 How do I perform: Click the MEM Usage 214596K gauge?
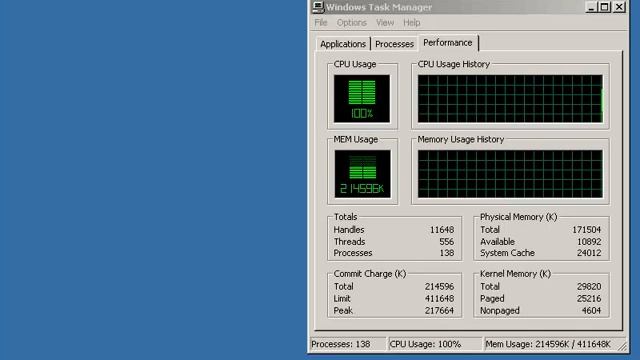tap(362, 174)
